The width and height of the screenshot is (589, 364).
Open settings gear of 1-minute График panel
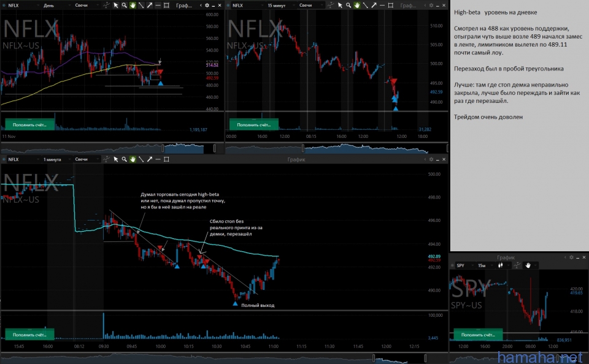431,159
